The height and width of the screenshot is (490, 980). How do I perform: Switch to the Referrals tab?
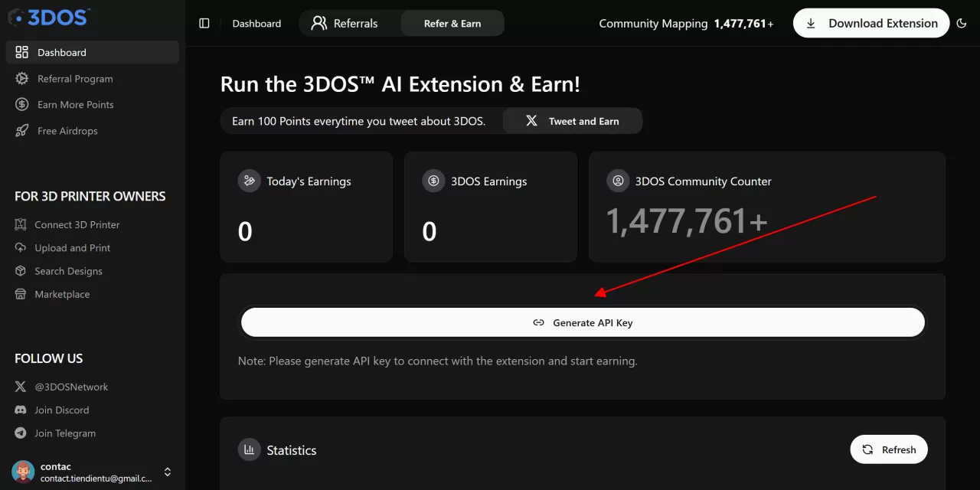pos(345,23)
